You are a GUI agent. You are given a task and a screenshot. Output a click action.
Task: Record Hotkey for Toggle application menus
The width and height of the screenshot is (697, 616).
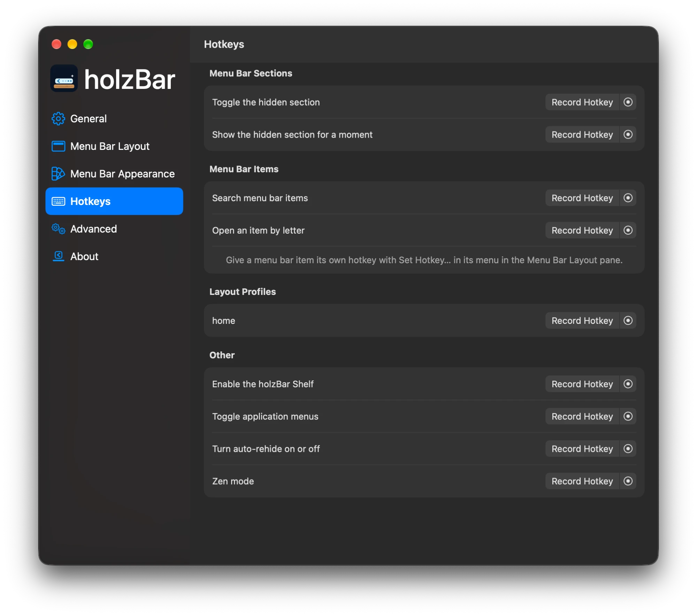[582, 417]
